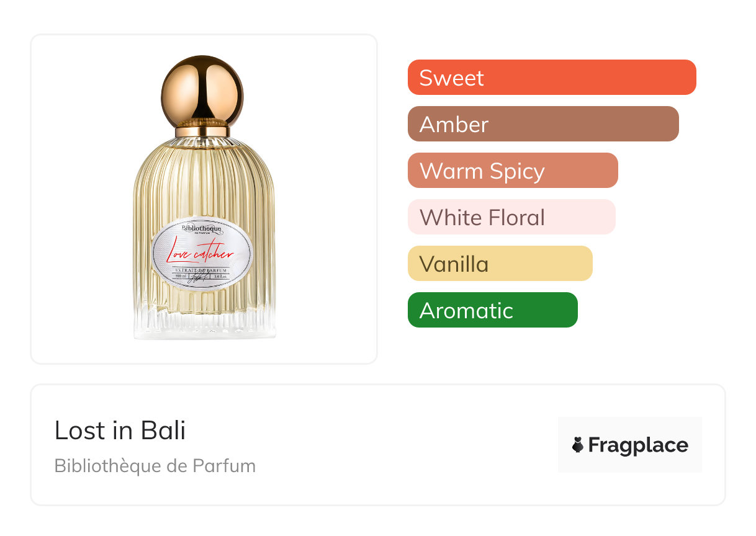Open the Lost in Bali title
This screenshot has height=536, width=756.
120,430
